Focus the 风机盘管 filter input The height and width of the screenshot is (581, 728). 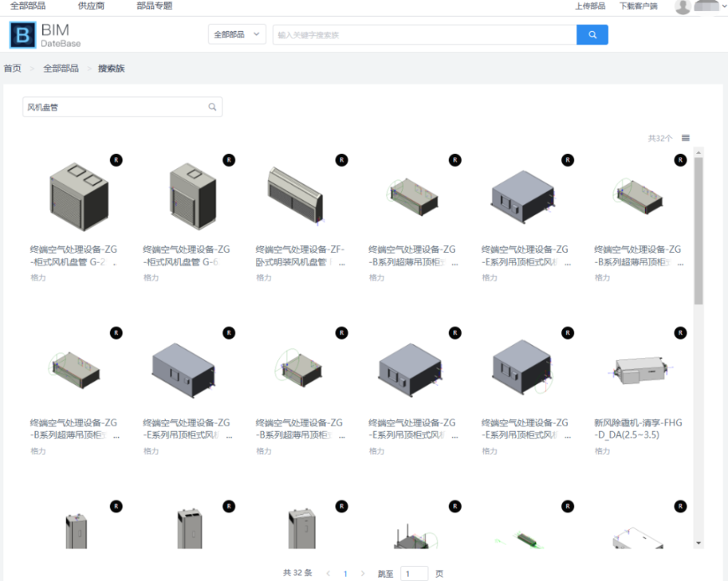122,107
